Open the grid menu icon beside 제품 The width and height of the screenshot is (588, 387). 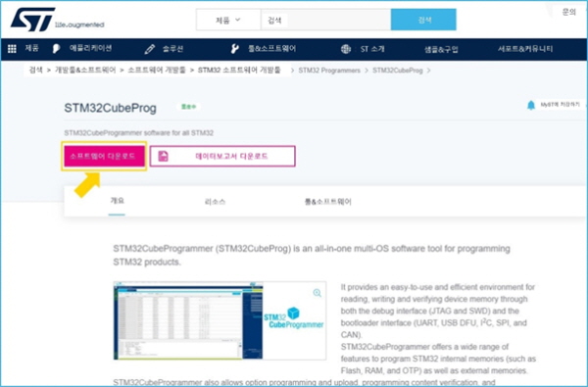click(12, 49)
